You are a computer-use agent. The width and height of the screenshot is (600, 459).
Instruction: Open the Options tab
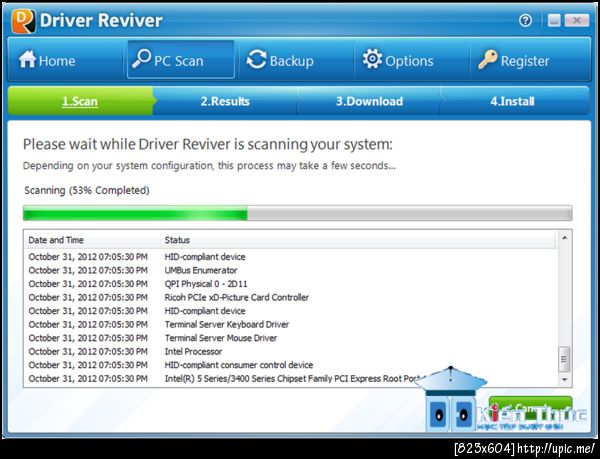(x=412, y=60)
